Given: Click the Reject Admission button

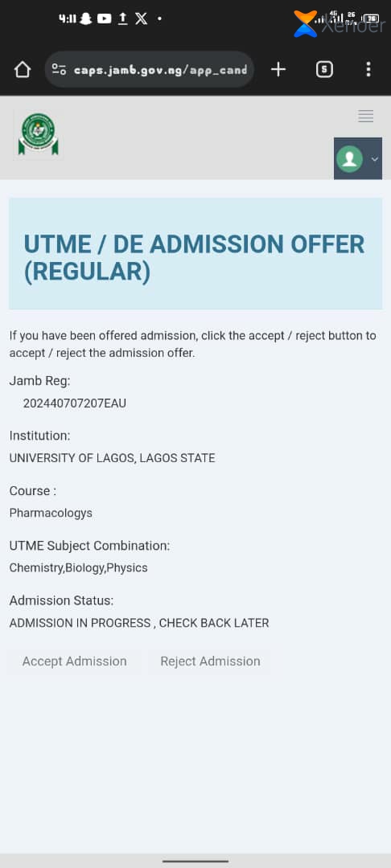Looking at the screenshot, I should (x=210, y=661).
